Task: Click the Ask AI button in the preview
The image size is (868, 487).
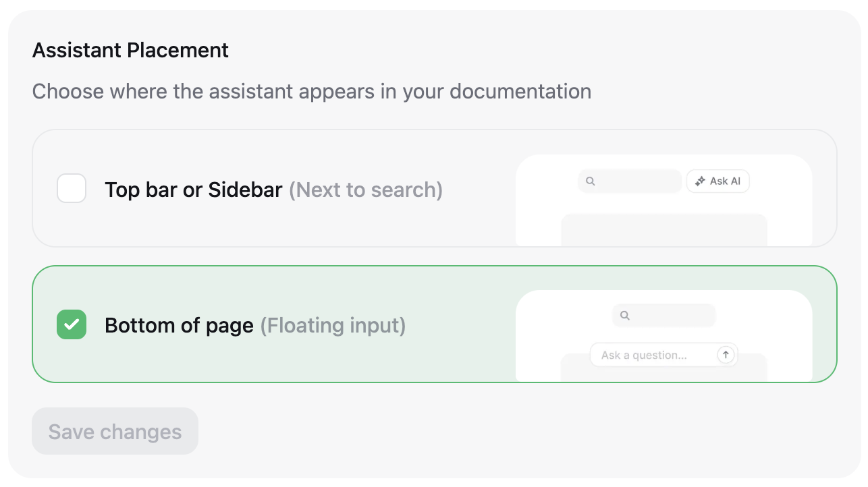Action: point(717,181)
